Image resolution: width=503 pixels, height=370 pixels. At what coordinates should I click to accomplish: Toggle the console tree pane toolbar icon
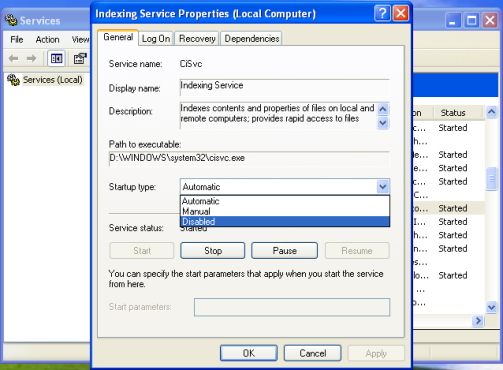click(56, 59)
